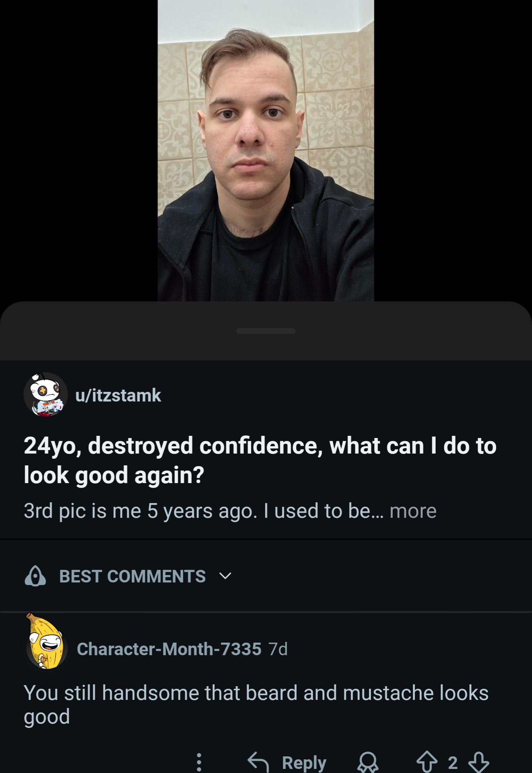Click the rocket sort icon by Best Comments
The height and width of the screenshot is (773, 532).
35,576
